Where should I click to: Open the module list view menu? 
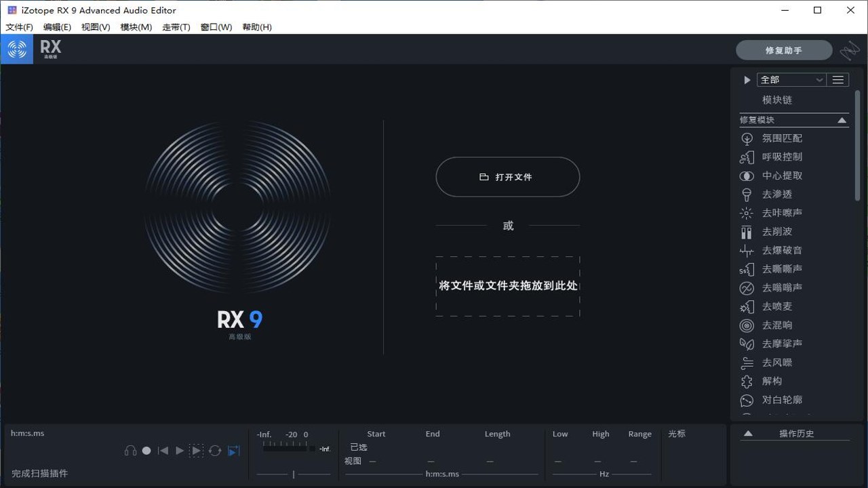point(838,80)
